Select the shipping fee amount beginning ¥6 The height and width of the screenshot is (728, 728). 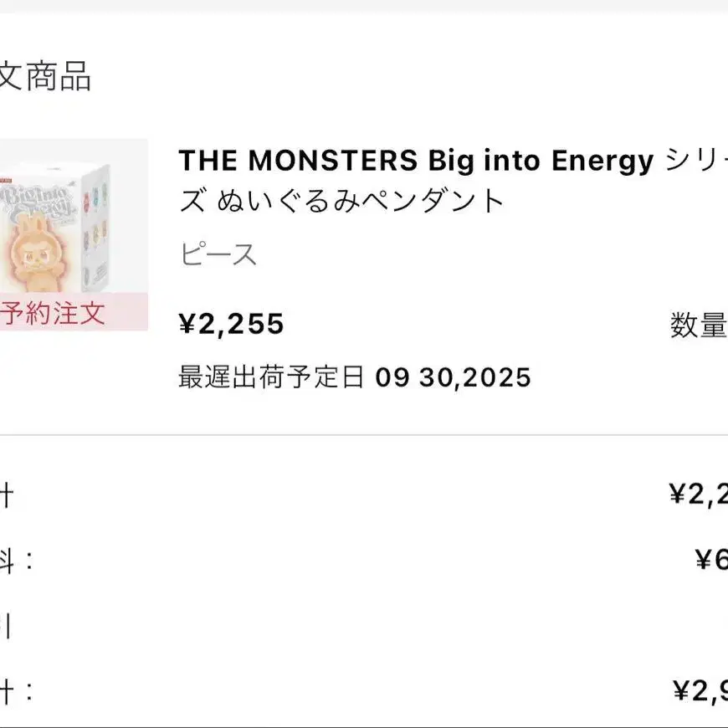pos(711,560)
